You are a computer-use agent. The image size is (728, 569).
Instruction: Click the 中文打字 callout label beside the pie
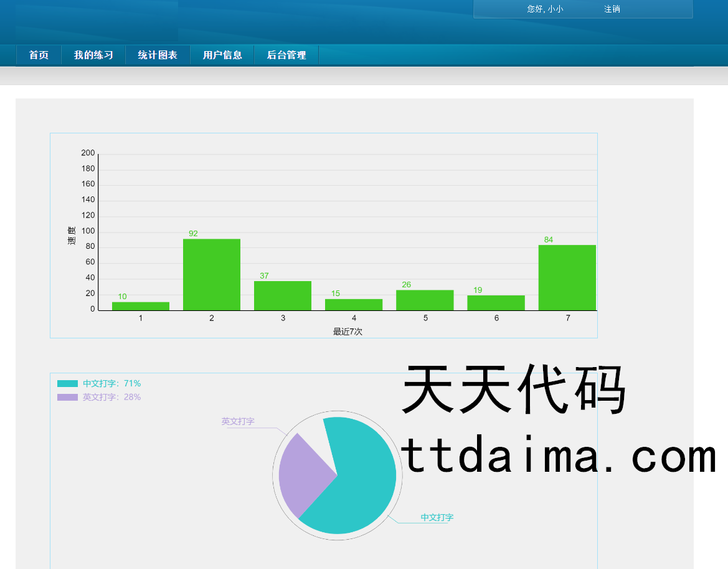(x=437, y=518)
